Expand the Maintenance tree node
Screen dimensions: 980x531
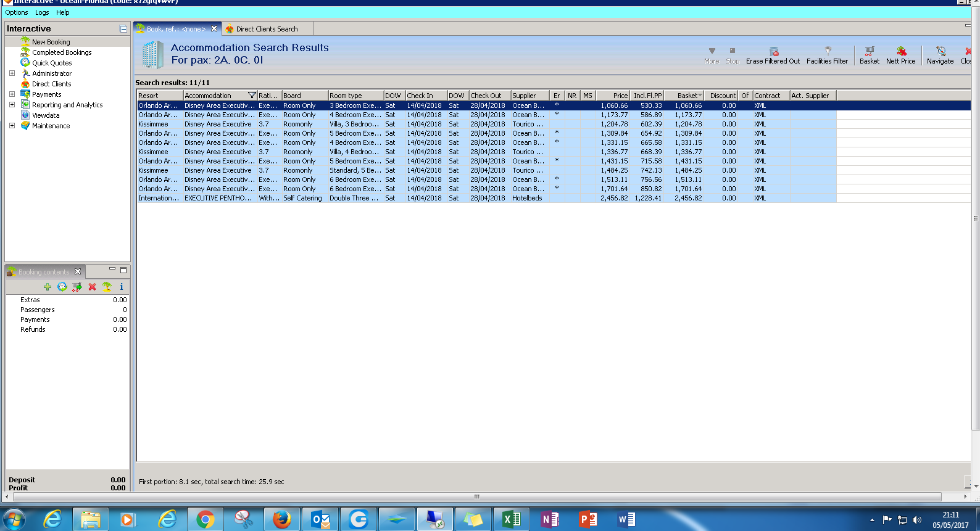[12, 126]
